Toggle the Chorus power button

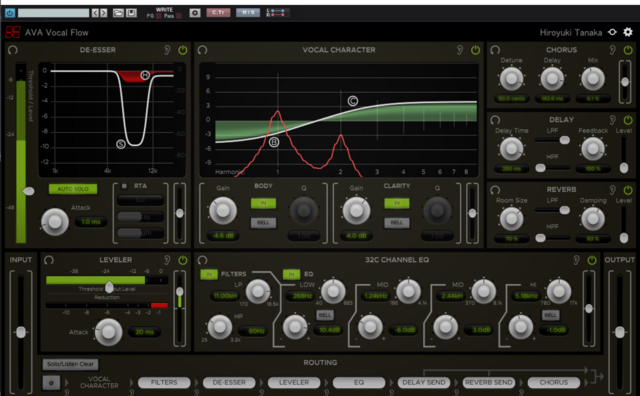coord(628,50)
